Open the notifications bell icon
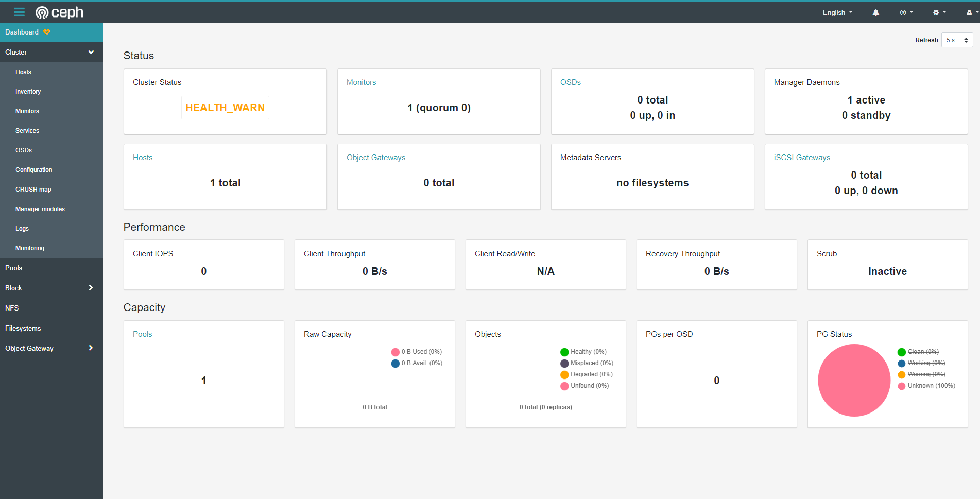The height and width of the screenshot is (499, 980). tap(875, 13)
